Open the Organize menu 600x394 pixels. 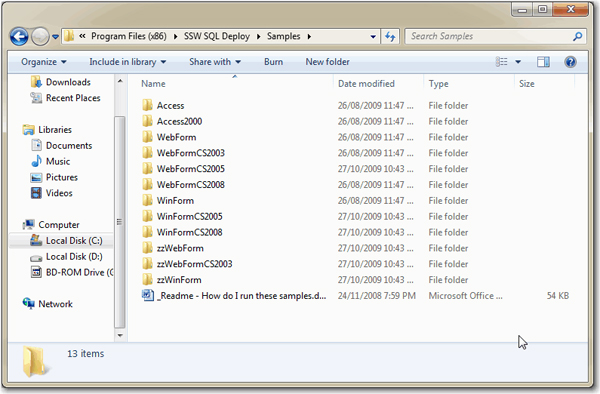pyautogui.click(x=44, y=62)
